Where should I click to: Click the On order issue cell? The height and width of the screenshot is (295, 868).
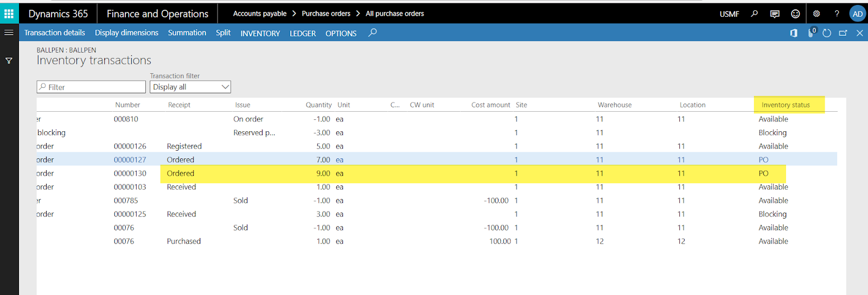pyautogui.click(x=248, y=119)
